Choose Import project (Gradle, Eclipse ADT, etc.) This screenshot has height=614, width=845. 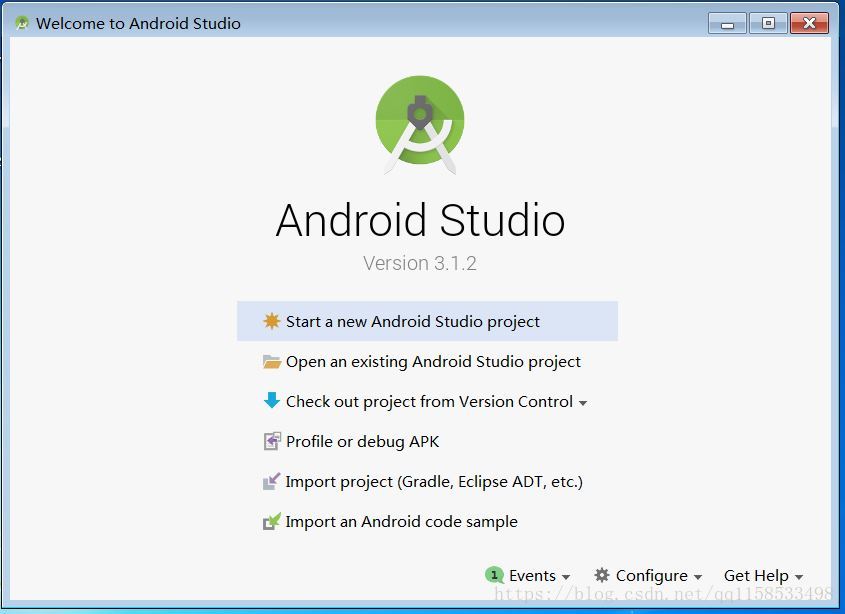(427, 481)
